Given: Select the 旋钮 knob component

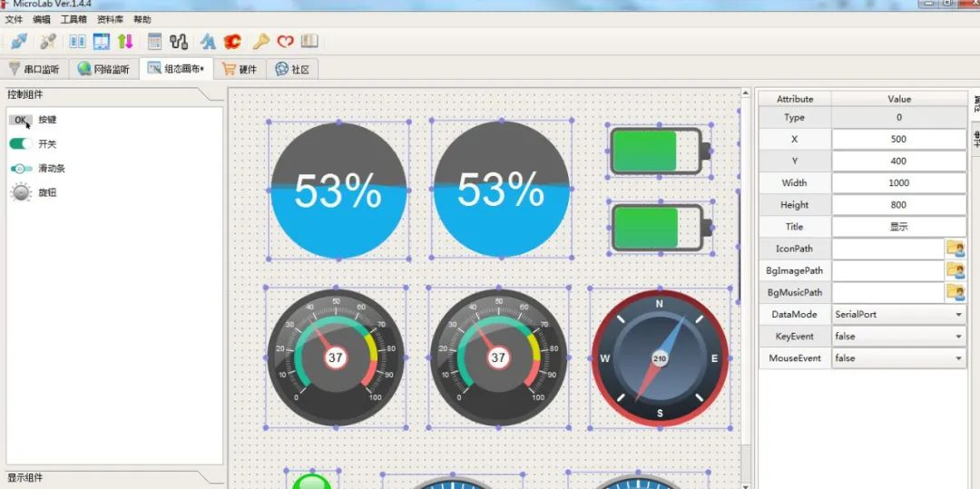Looking at the screenshot, I should click(x=34, y=193).
